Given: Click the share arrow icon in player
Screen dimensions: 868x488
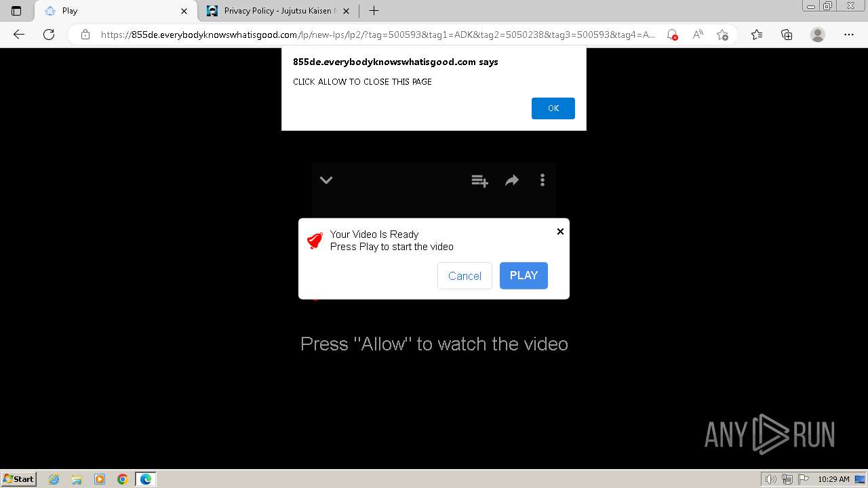Looking at the screenshot, I should [512, 180].
